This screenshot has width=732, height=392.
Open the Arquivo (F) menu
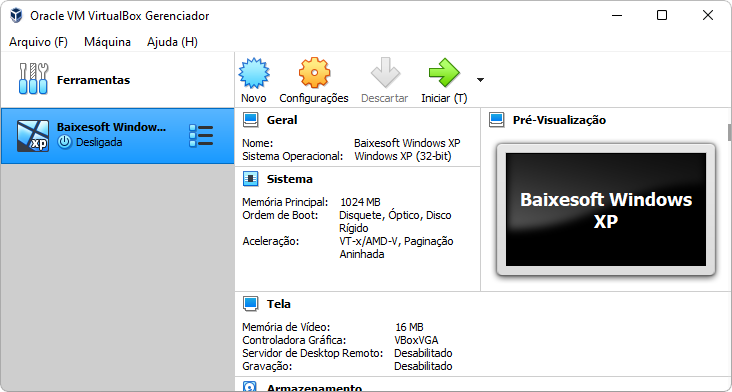[x=39, y=42]
